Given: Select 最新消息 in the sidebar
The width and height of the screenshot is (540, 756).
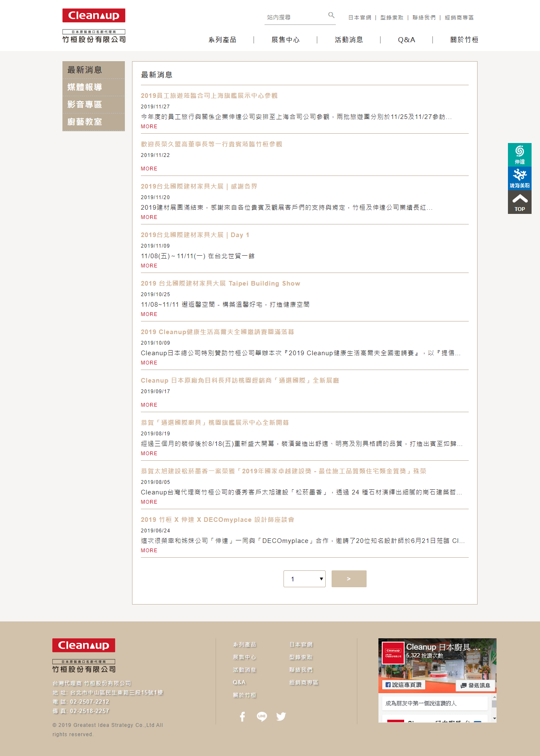Looking at the screenshot, I should point(94,70).
